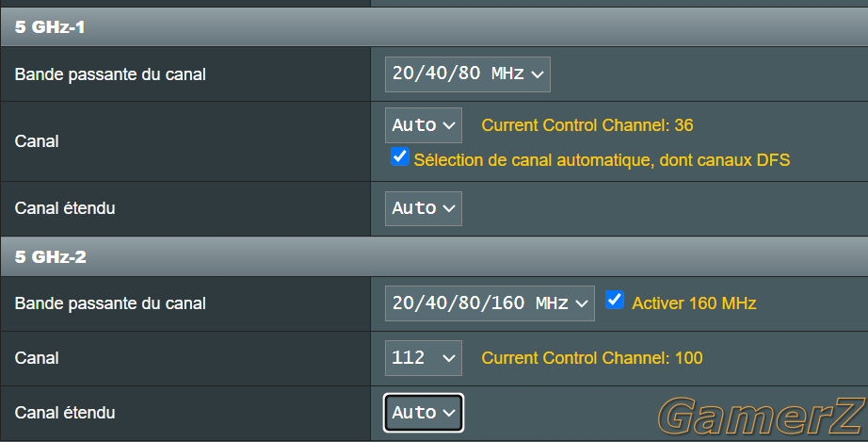Image resolution: width=868 pixels, height=442 pixels.
Task: Click the Activer 160 MHz label
Action: (694, 303)
